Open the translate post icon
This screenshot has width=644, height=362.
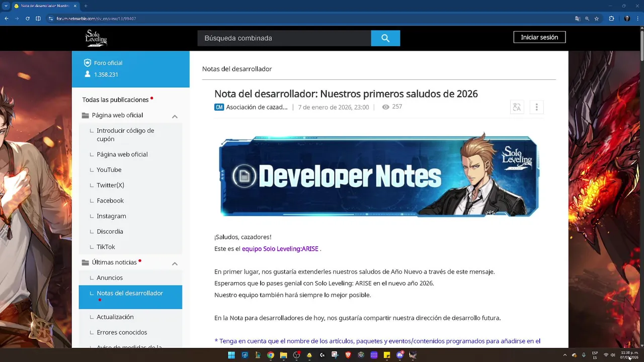tap(517, 107)
